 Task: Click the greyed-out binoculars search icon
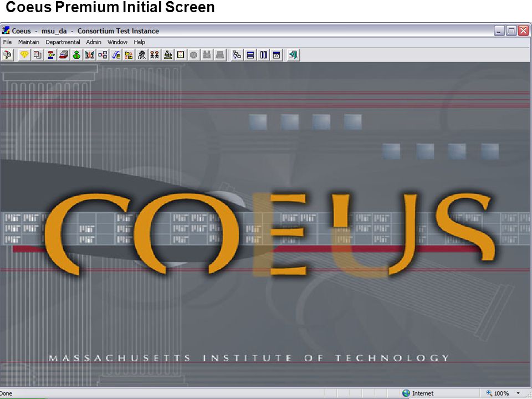207,55
